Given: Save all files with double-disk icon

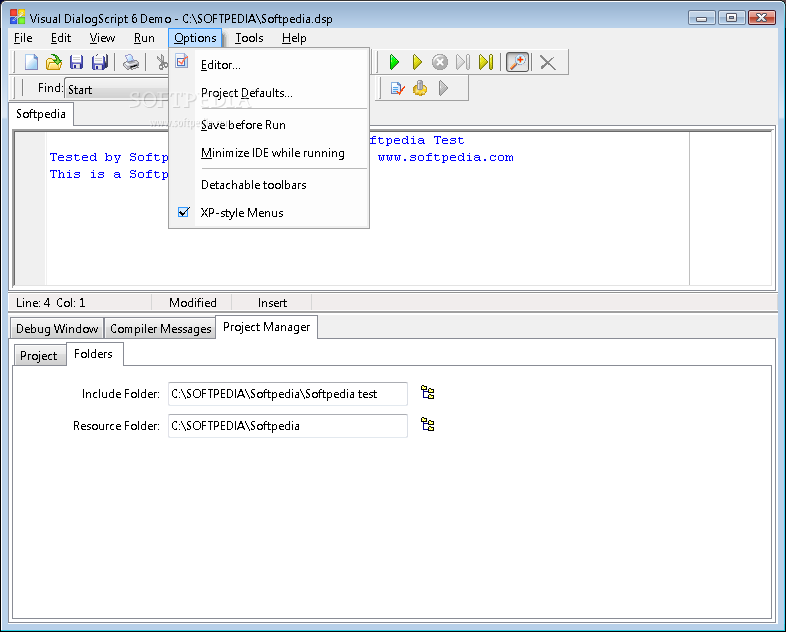Looking at the screenshot, I should coord(100,62).
